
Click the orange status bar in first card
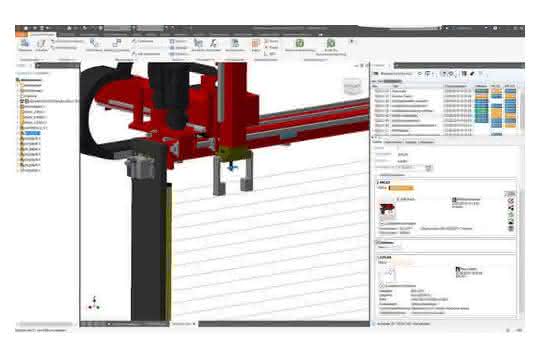(401, 188)
